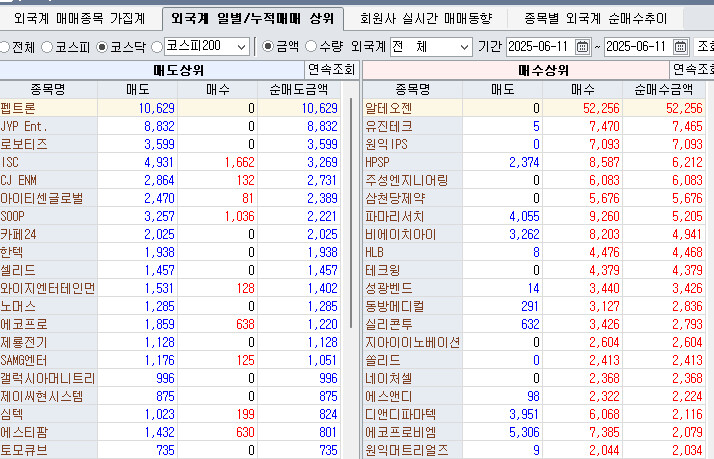
Task: Select 비에이치아이 stock name
Action: pyautogui.click(x=401, y=235)
